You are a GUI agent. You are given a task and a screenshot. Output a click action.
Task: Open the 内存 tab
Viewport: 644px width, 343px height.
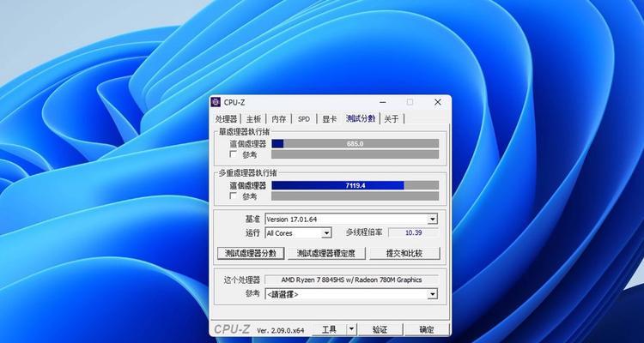(x=279, y=119)
